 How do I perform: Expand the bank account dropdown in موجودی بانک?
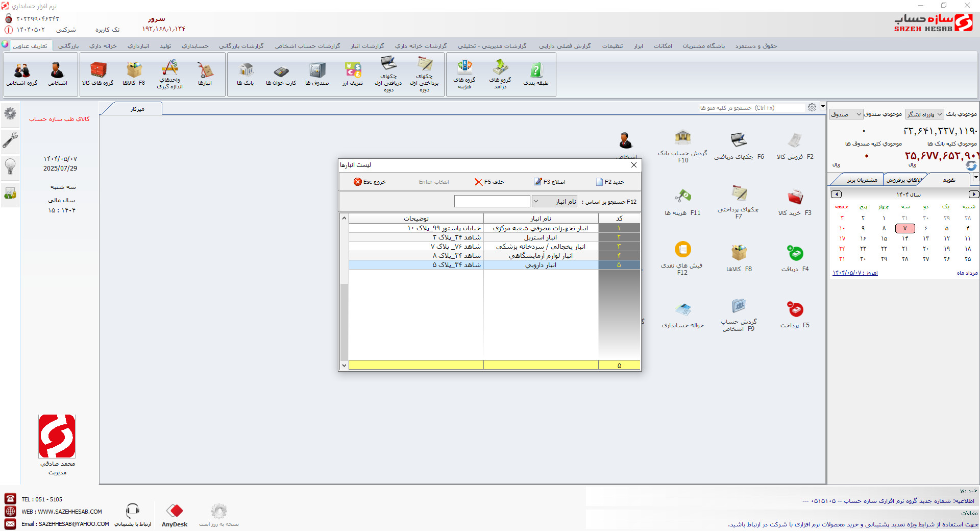[x=924, y=114]
